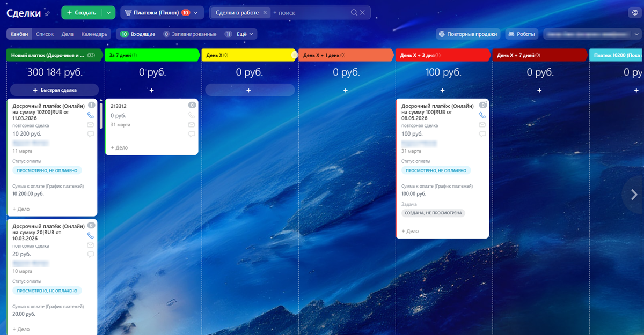Click into the поиск search field
This screenshot has height=335, width=644.
tap(310, 12)
